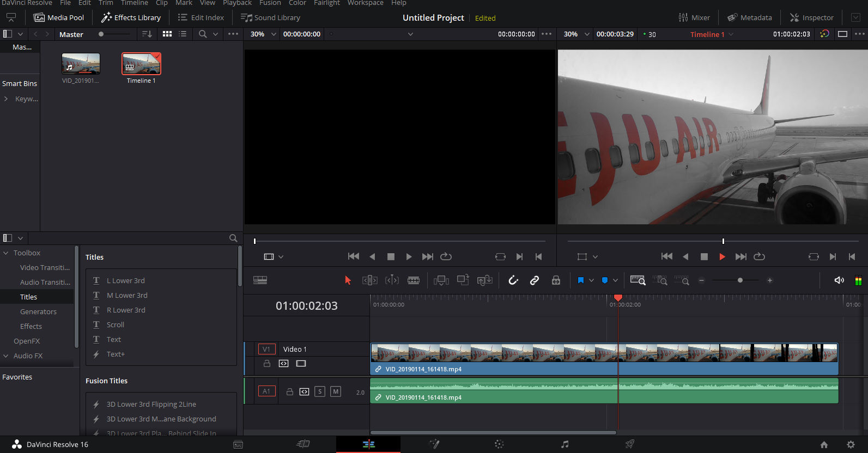Viewport: 868px width, 453px height.
Task: Solo the A1 audio track
Action: [320, 391]
